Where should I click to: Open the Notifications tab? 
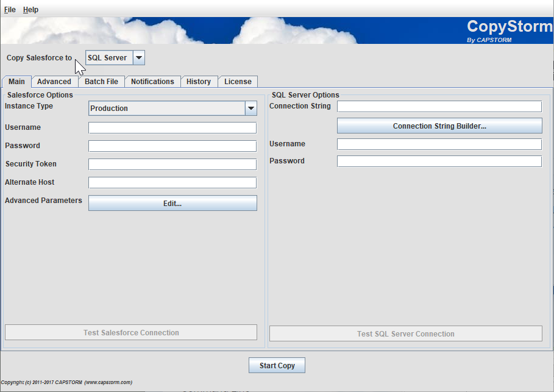tap(152, 82)
